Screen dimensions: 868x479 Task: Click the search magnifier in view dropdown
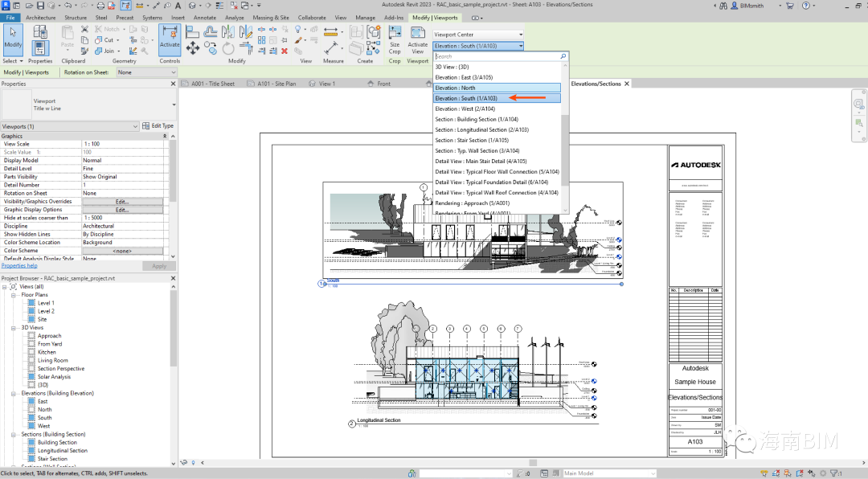563,56
